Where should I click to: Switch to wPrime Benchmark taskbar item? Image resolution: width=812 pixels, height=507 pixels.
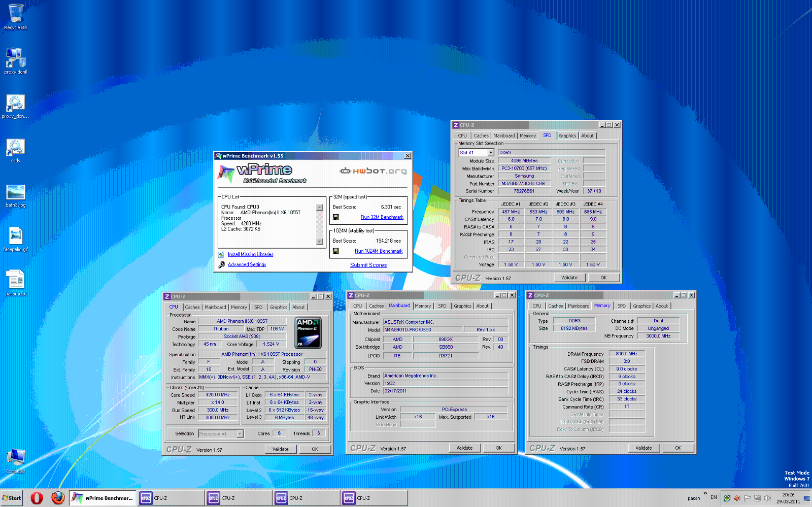coord(103,498)
